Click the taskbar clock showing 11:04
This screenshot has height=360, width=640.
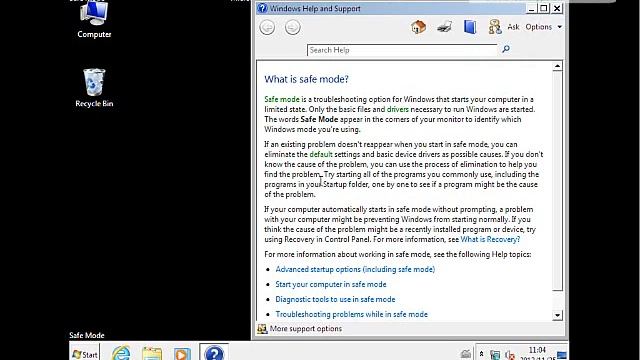(x=537, y=353)
